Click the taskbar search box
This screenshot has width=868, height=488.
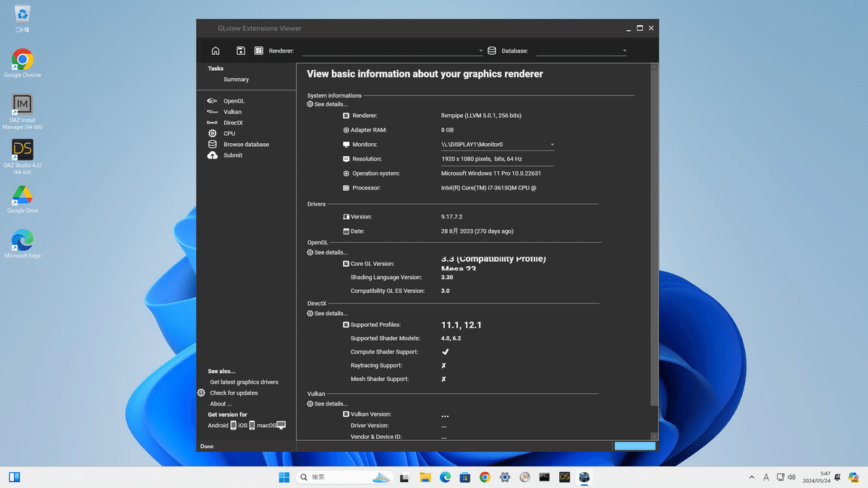[344, 477]
